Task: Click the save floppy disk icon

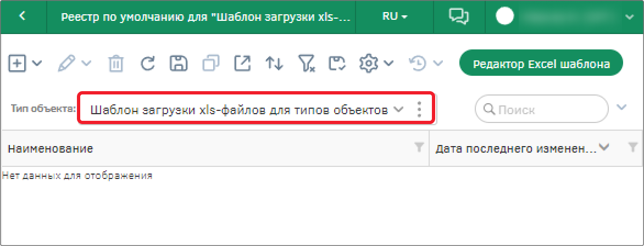Action: [179, 63]
